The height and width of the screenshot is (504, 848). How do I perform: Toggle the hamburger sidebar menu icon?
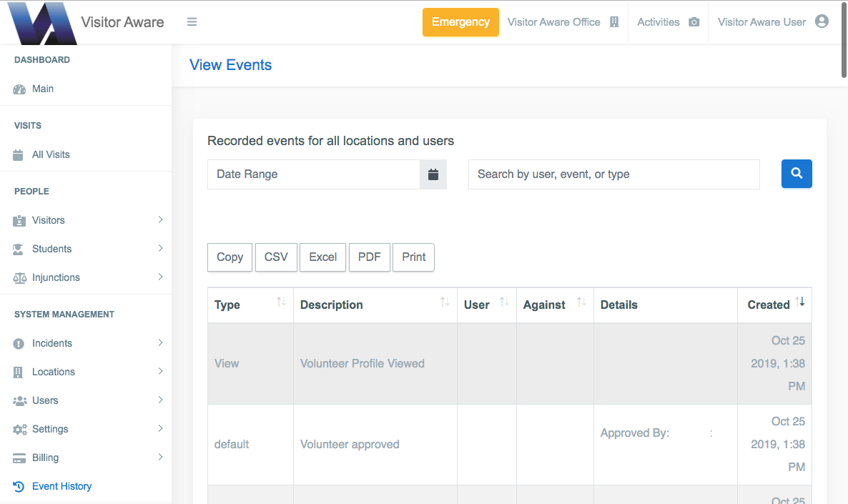[192, 22]
